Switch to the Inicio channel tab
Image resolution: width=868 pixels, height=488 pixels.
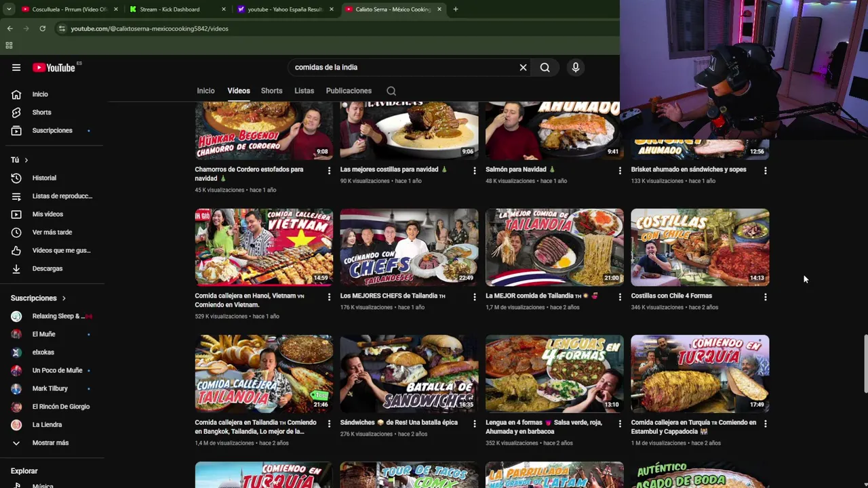click(x=205, y=91)
